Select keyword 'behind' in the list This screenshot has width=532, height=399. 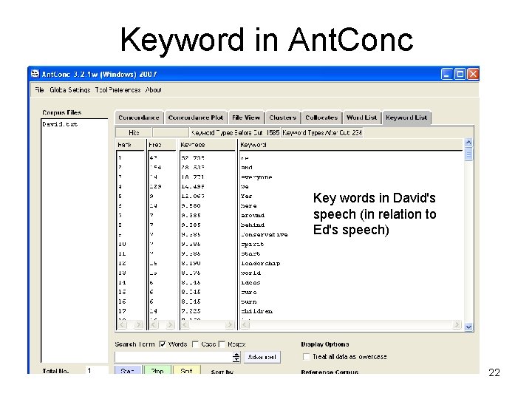pos(253,225)
